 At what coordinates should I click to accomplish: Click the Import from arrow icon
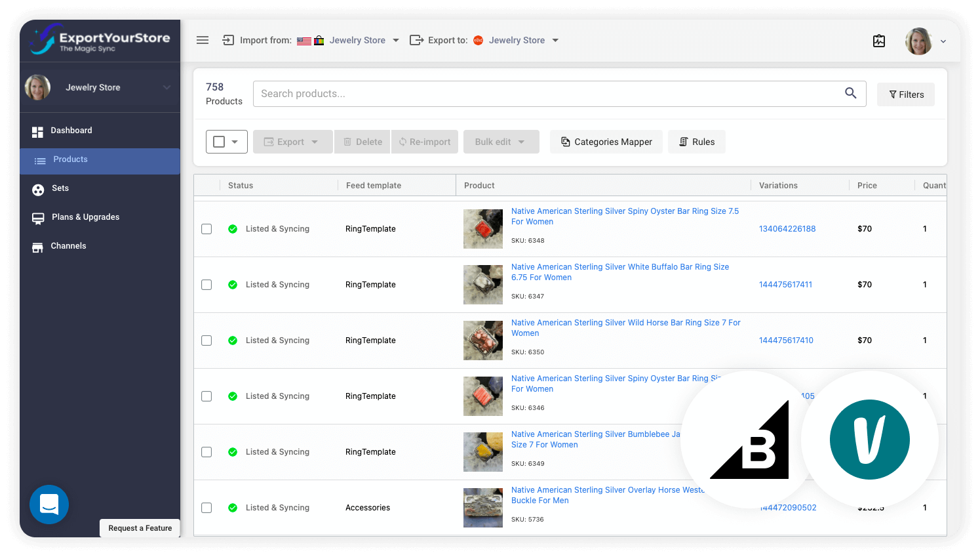[x=228, y=40]
